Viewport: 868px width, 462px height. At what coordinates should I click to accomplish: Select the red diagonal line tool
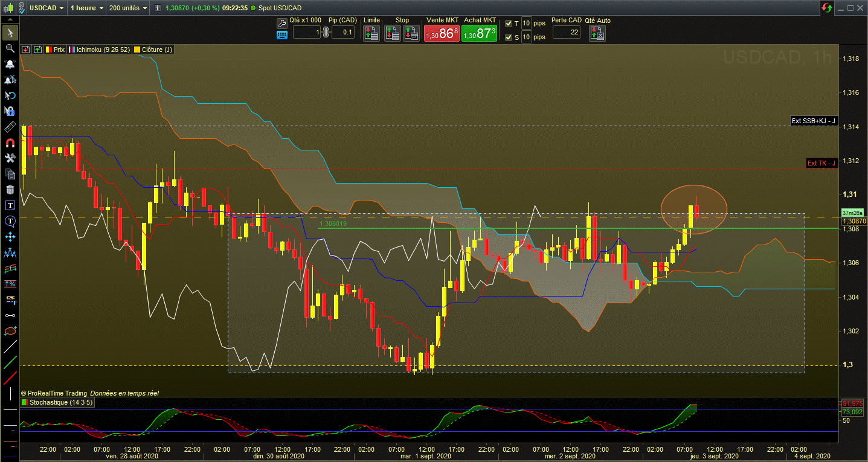[10, 378]
